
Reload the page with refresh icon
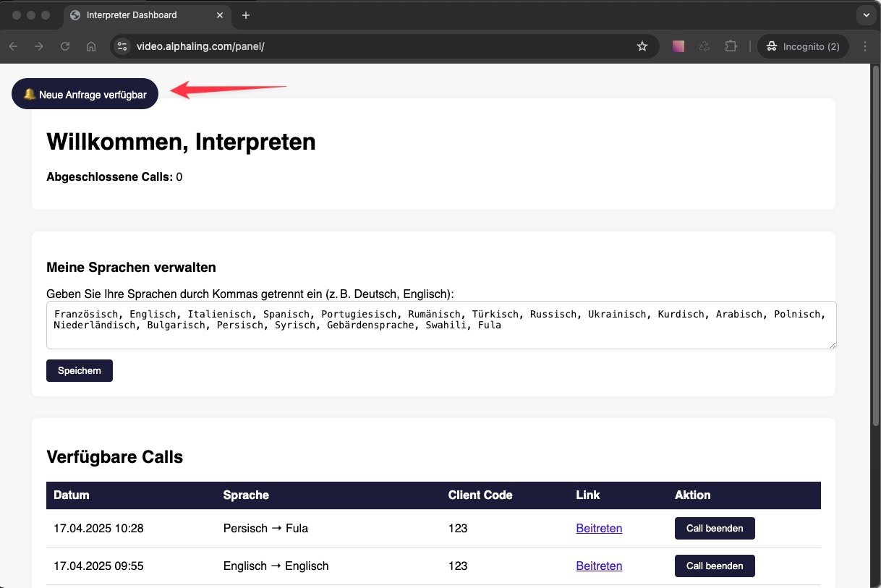pos(65,46)
